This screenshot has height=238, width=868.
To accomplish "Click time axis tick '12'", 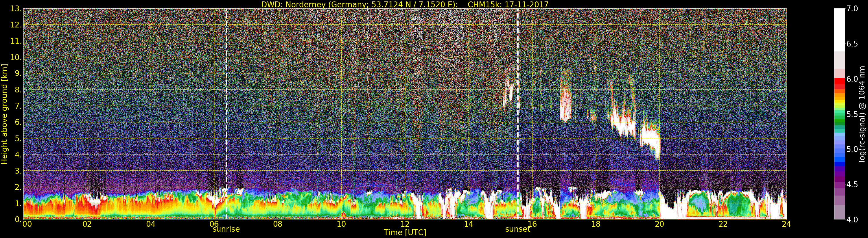I will pyautogui.click(x=405, y=224).
